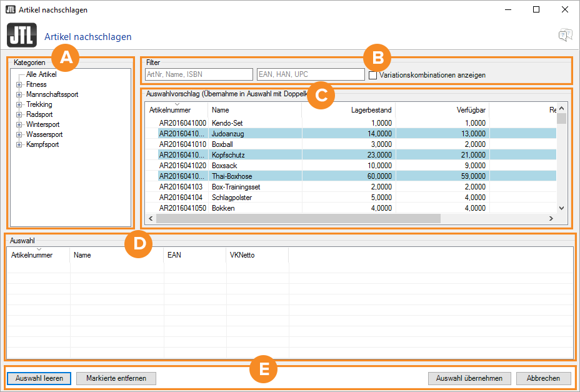Enable Variationskombinationen anzeigen checkbox
Image resolution: width=580 pixels, height=392 pixels.
tap(372, 75)
